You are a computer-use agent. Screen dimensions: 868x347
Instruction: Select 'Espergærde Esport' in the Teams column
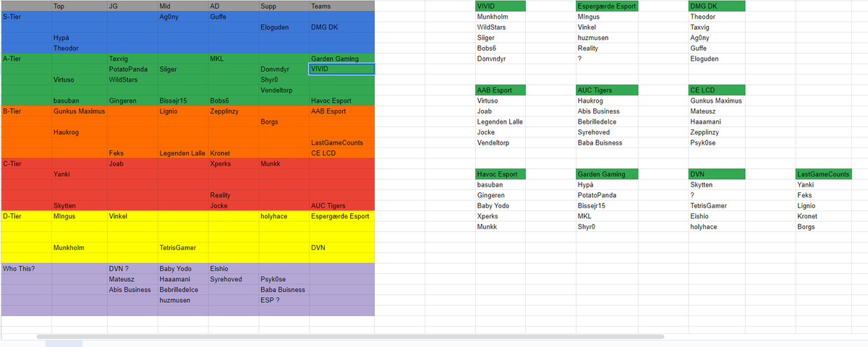click(341, 216)
